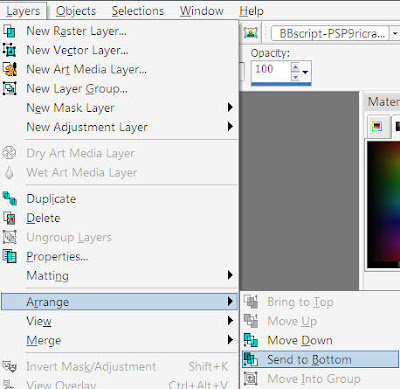Click the Move Down icon in submenu
The height and width of the screenshot is (389, 400).
pos(251,340)
